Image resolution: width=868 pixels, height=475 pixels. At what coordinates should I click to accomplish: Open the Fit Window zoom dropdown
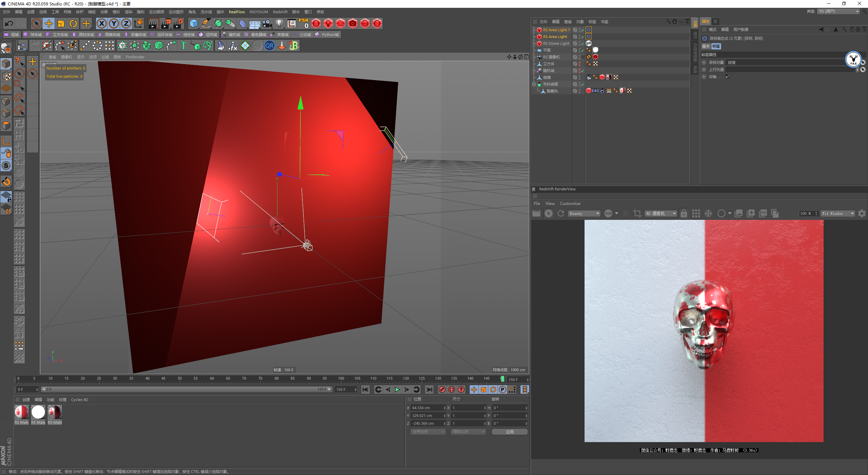837,213
